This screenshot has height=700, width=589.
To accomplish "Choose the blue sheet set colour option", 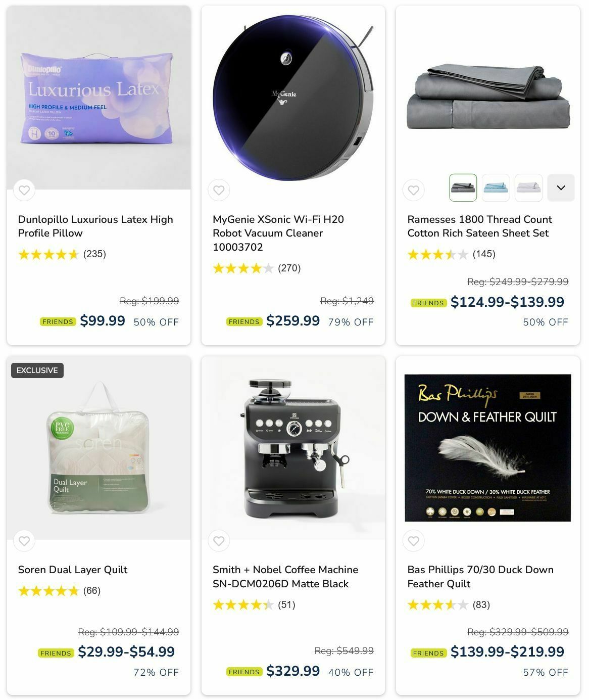I will tap(496, 188).
